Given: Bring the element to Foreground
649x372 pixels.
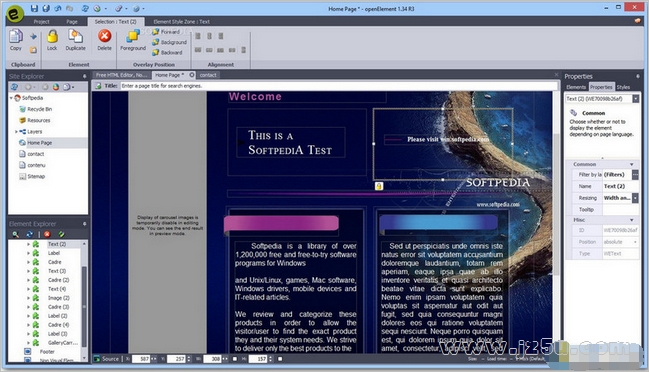Looking at the screenshot, I should [x=133, y=40].
